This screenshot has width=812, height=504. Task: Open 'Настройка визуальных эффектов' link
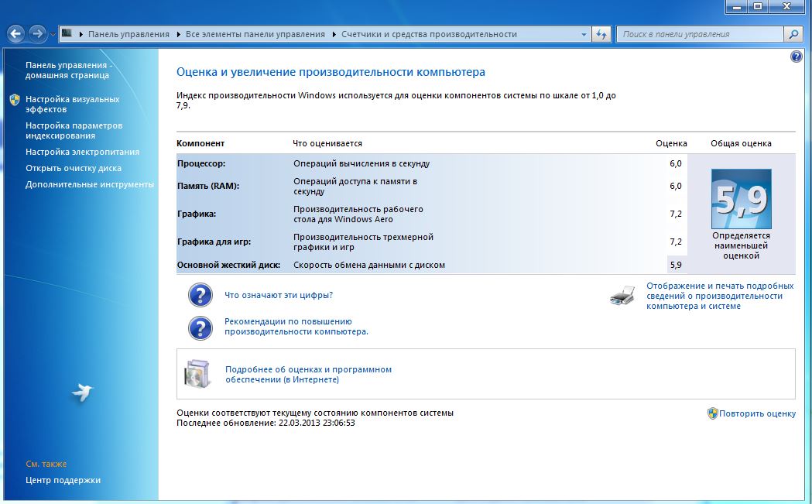pos(73,104)
